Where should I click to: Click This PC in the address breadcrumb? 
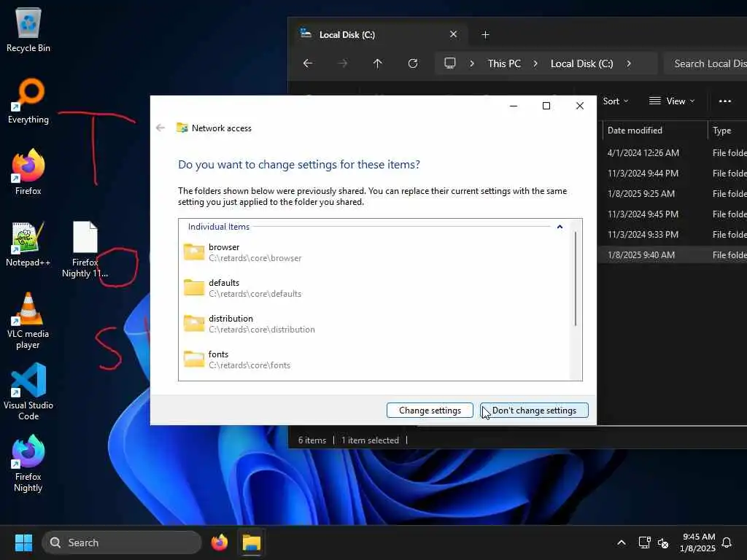504,63
